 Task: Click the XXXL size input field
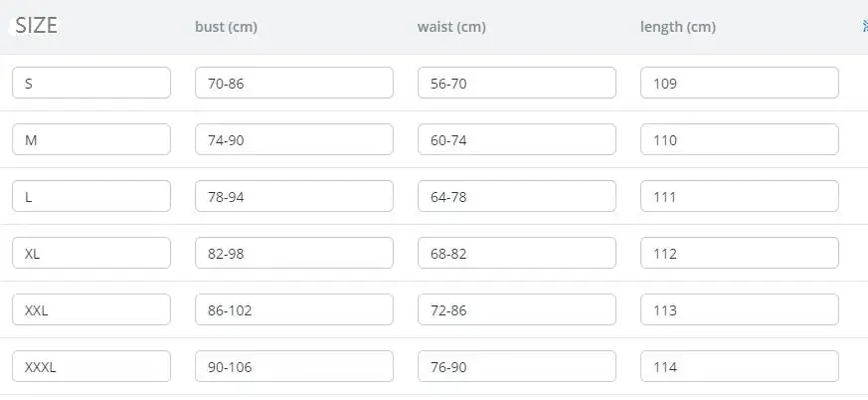coord(91,367)
